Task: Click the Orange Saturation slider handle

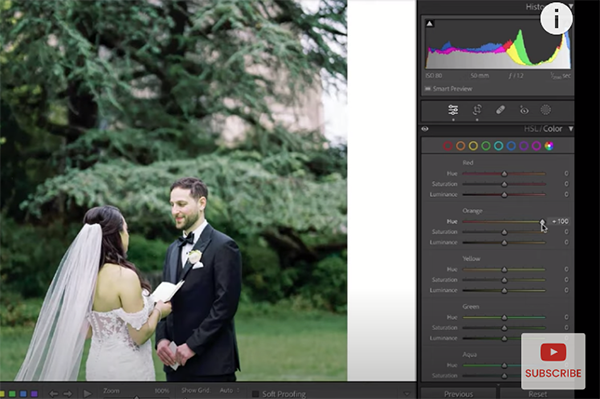Action: pos(504,232)
